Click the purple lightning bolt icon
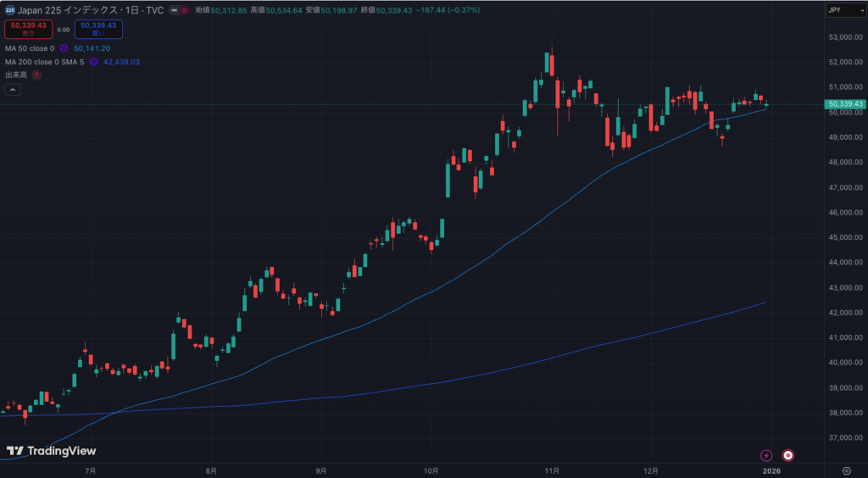This screenshot has height=478, width=868. point(766,455)
